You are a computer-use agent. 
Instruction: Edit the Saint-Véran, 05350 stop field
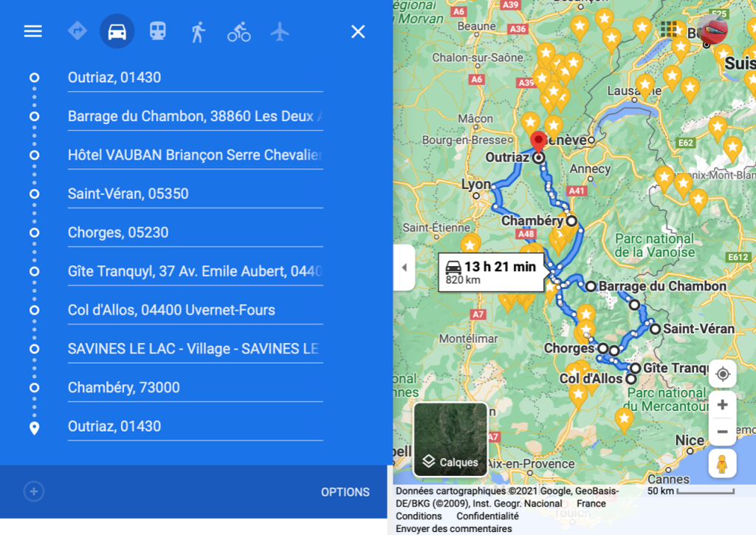pyautogui.click(x=195, y=194)
